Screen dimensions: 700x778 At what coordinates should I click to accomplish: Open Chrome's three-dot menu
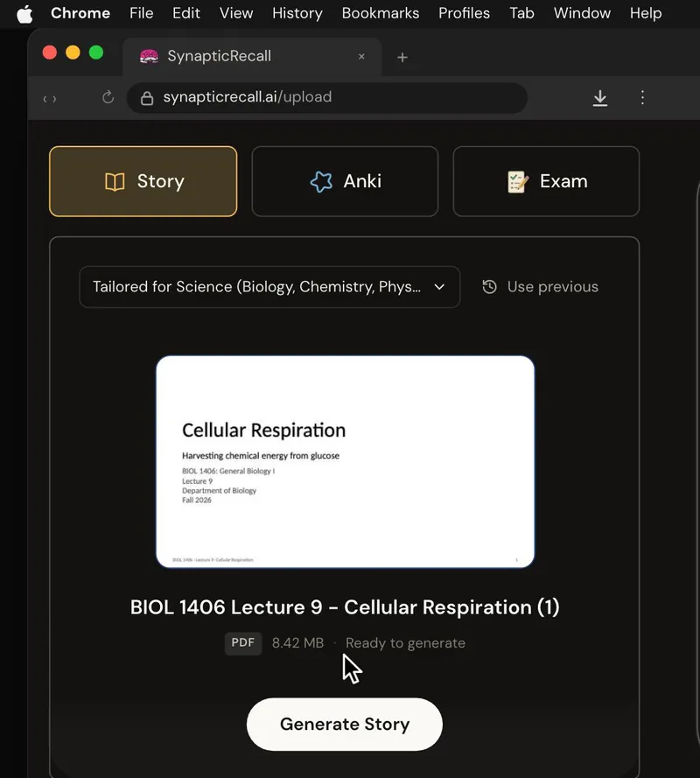point(642,97)
